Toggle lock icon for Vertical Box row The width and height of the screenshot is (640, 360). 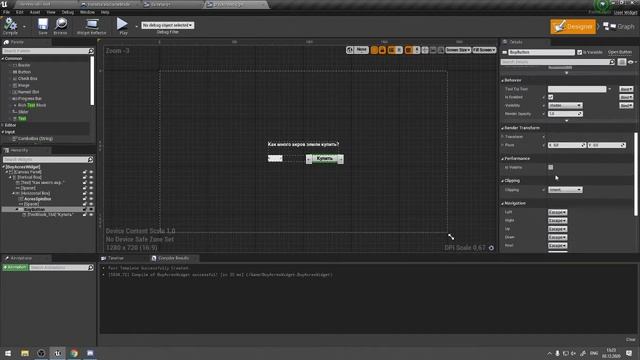pyautogui.click(x=85, y=178)
